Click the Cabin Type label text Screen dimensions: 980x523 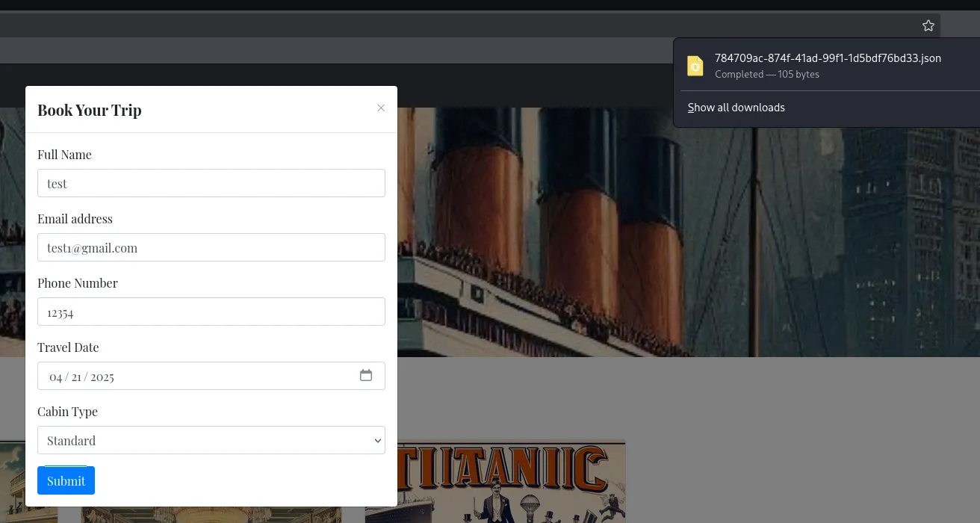pyautogui.click(x=67, y=412)
